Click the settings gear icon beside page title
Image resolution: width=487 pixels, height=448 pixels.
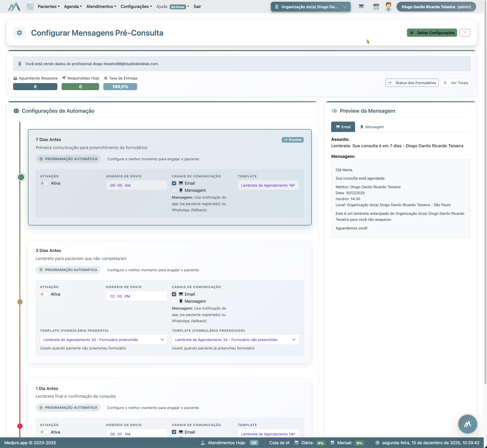(x=20, y=33)
